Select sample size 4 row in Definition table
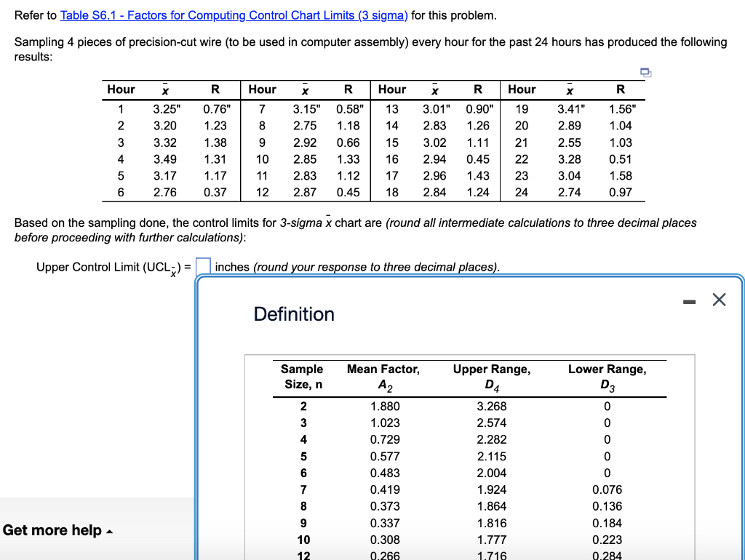This screenshot has height=560, width=745. pyautogui.click(x=303, y=439)
